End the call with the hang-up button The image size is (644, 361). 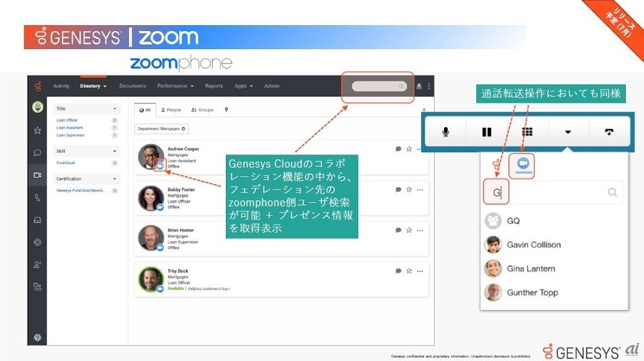609,132
